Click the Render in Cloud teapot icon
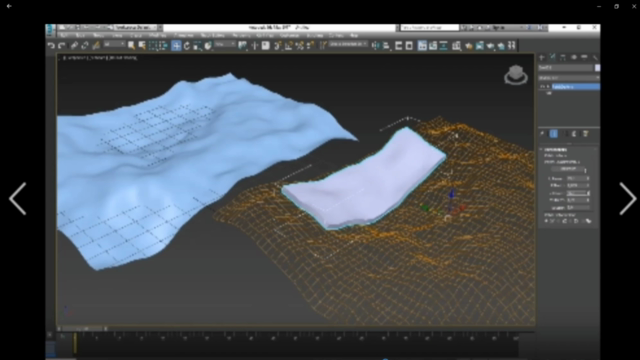 [501, 45]
